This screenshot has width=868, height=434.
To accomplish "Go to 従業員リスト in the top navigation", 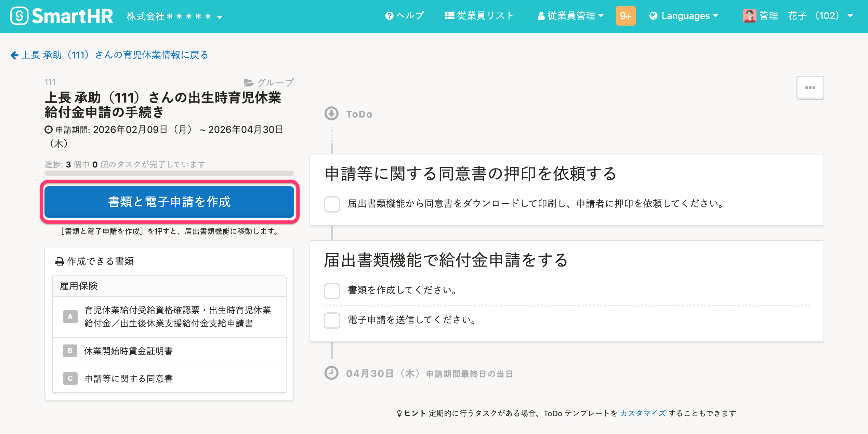I will 479,16.
